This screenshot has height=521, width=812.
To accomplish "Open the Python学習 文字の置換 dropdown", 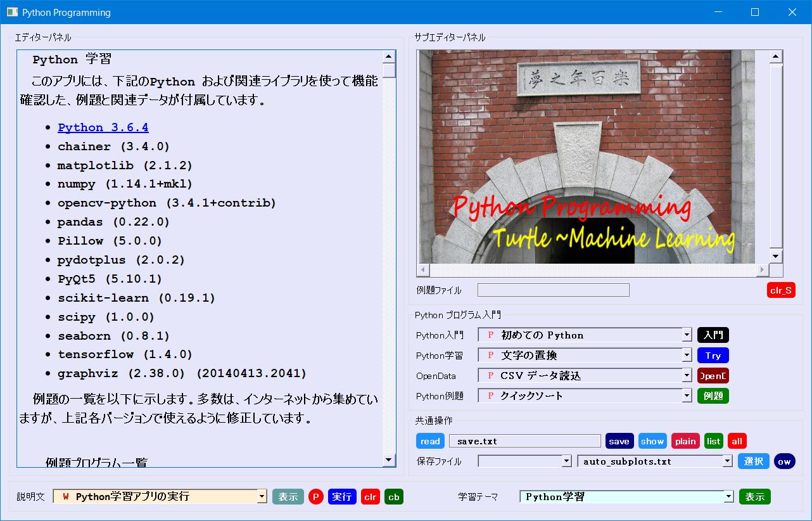I will click(687, 355).
